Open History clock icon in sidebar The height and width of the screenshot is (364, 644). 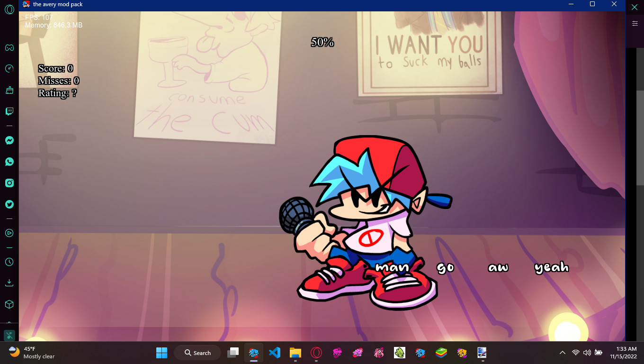9,262
